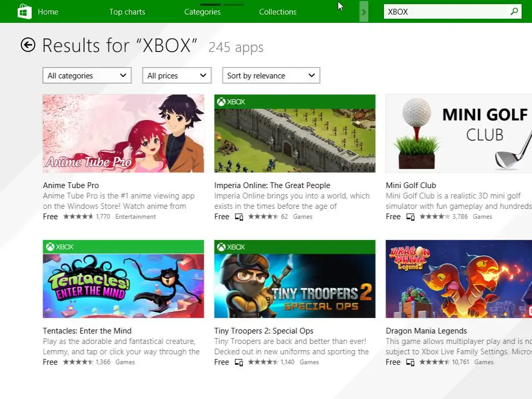Click the search magnifier icon
This screenshot has width=532, height=399.
[x=514, y=11]
